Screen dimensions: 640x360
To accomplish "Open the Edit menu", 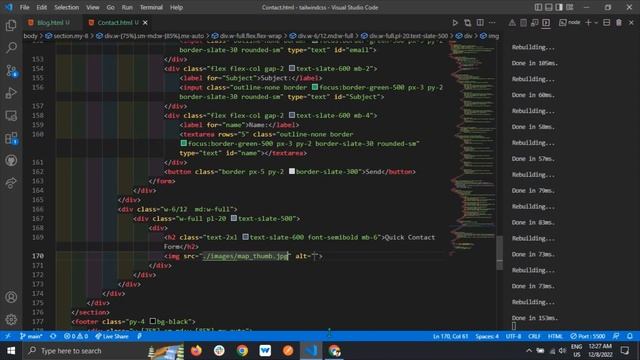I will 42,7.
